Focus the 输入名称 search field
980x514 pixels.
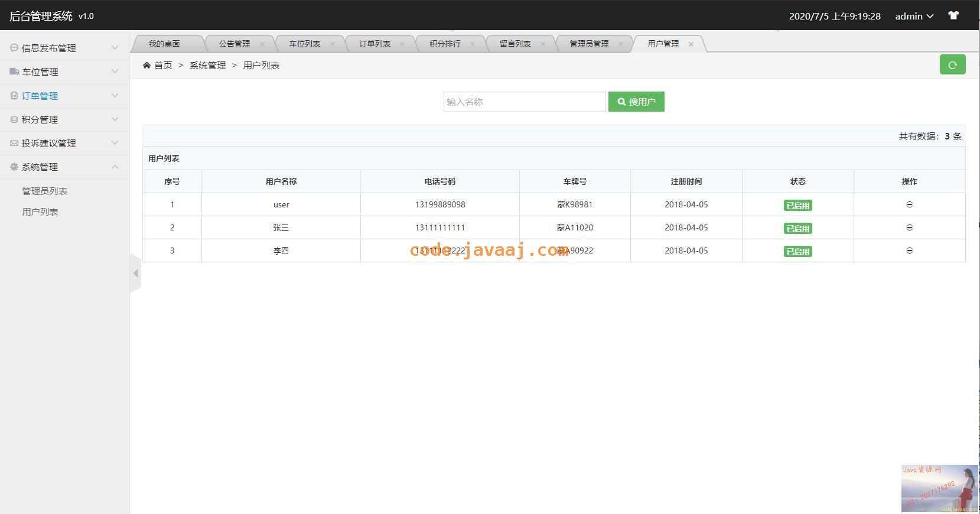pyautogui.click(x=525, y=102)
